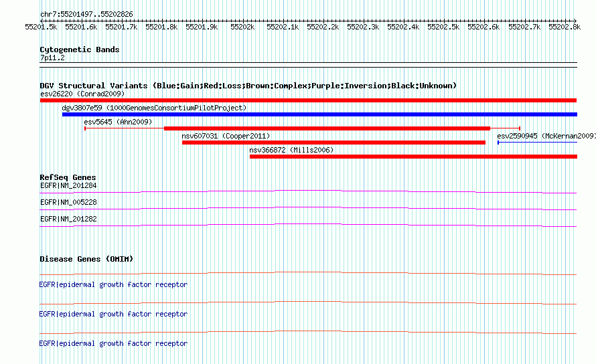Click the magenta line under EGFR|NM_005228
The width and height of the screenshot is (596, 364).
point(308,207)
